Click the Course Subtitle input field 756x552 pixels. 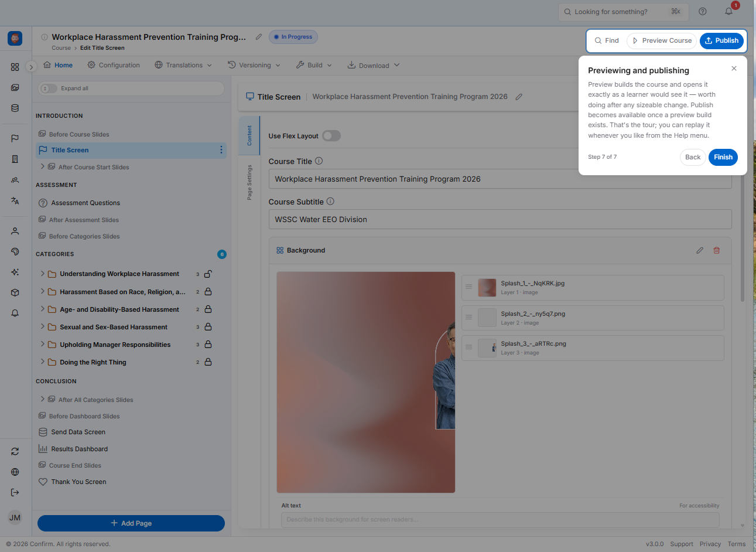point(500,220)
